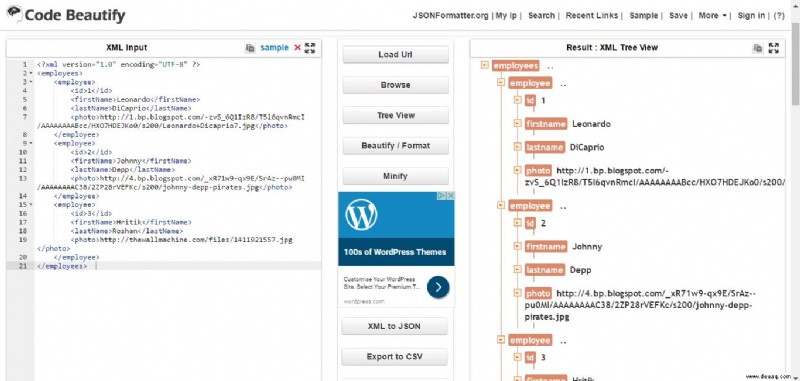Screen dimensions: 800x381
Task: Select the employees tag in tree
Action: [x=515, y=66]
